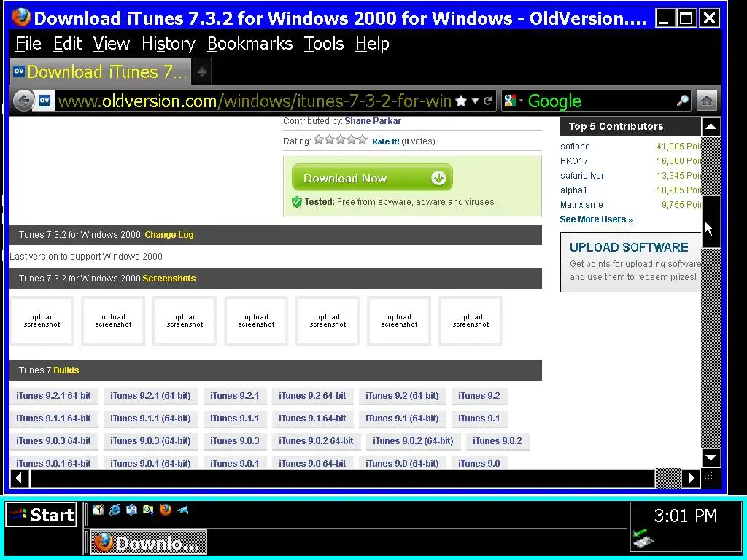This screenshot has height=560, width=747.
Task: Click the vertical scrollbar down arrow
Action: [711, 458]
